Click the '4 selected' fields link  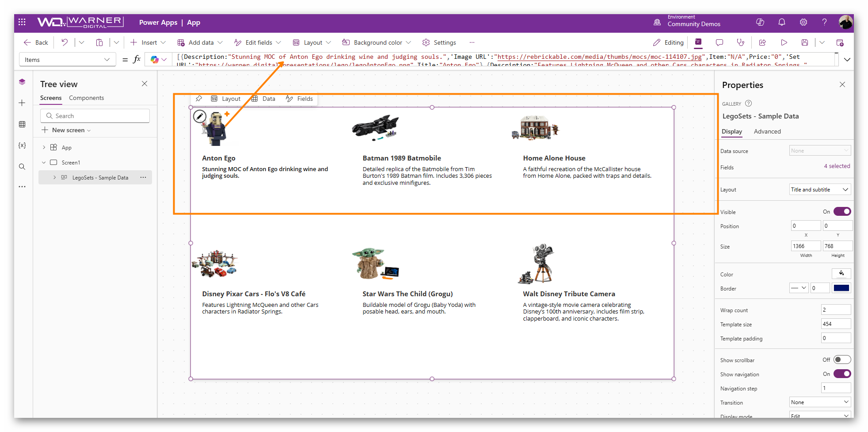click(837, 166)
